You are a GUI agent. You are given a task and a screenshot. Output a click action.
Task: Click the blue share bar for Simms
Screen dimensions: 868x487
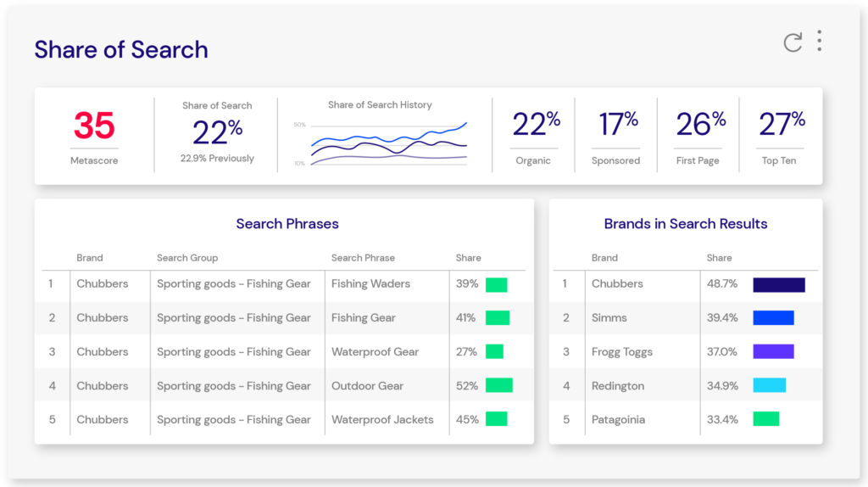pyautogui.click(x=773, y=317)
